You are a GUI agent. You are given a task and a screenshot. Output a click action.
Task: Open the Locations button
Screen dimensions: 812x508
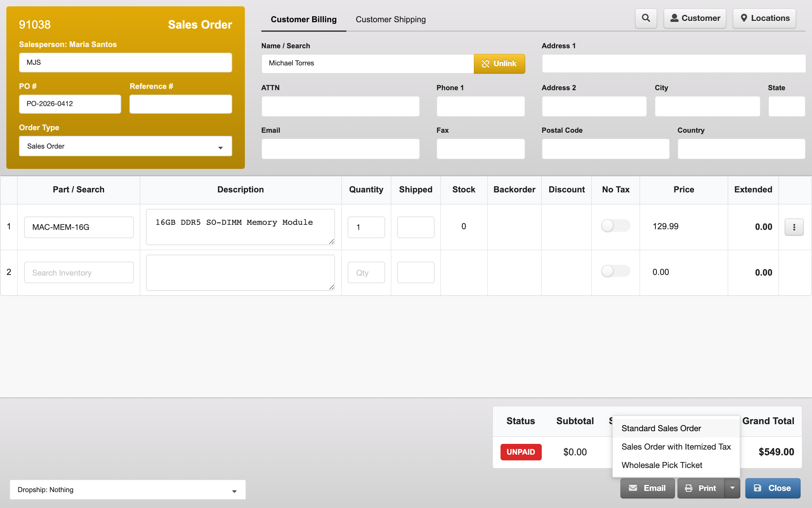point(764,18)
